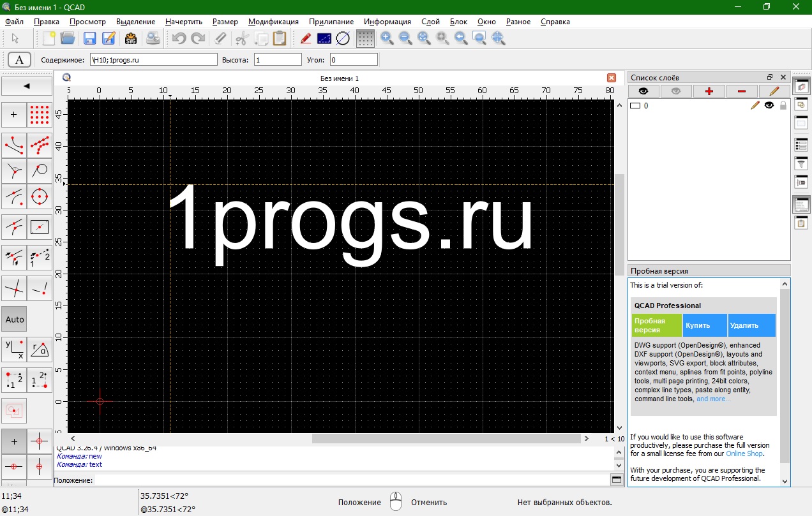Hide all layers with the grey eye button
The height and width of the screenshot is (516, 812).
tap(676, 91)
